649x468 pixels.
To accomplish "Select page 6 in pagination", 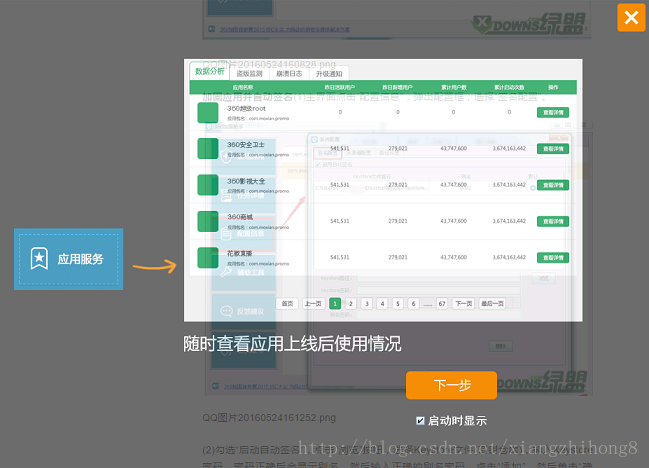I will click(413, 304).
